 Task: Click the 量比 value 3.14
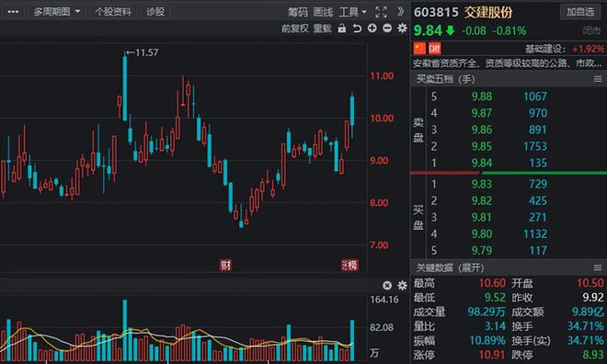[x=495, y=326]
